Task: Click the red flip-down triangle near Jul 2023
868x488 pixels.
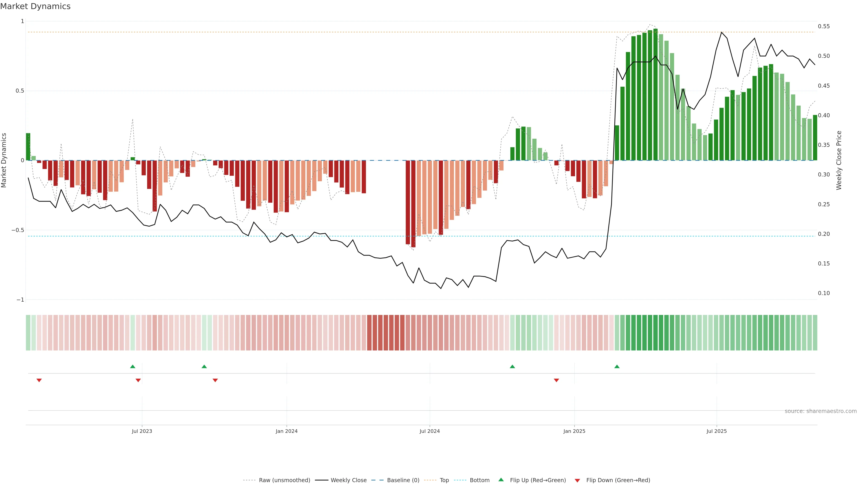Action: click(x=138, y=380)
